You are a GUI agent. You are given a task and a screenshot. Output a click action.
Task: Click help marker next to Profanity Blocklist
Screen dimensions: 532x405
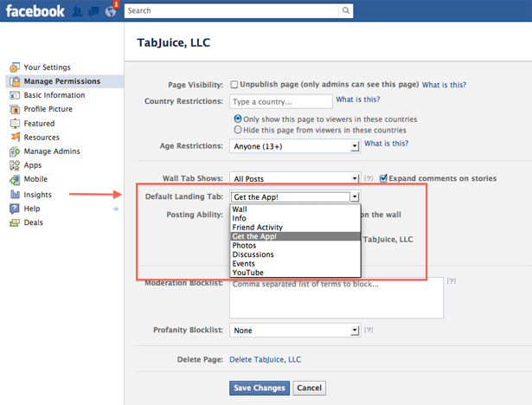pyautogui.click(x=369, y=330)
